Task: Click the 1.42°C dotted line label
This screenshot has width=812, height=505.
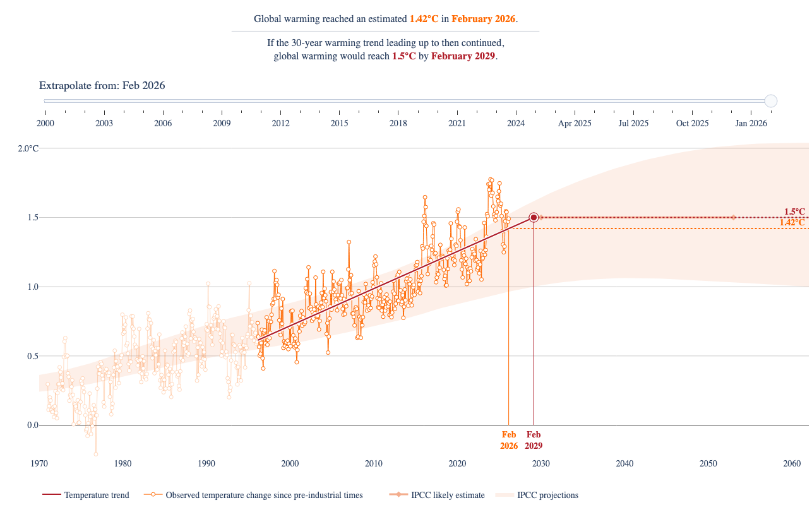Action: pos(792,222)
